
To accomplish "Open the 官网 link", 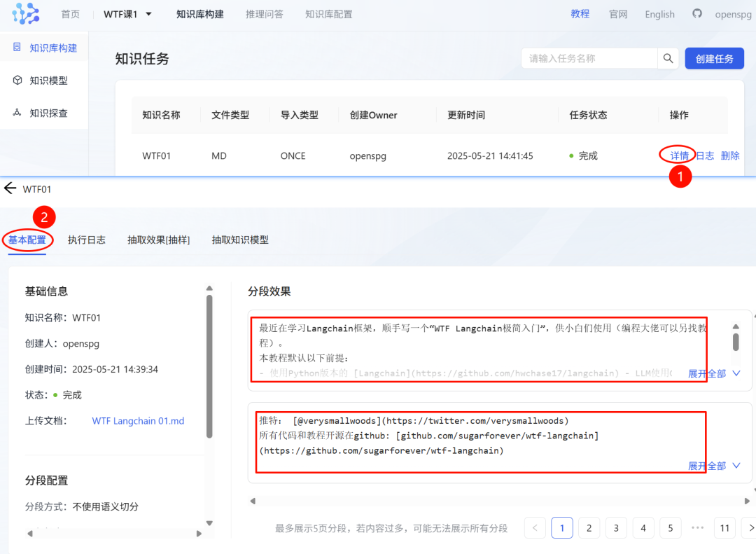I will (x=618, y=14).
